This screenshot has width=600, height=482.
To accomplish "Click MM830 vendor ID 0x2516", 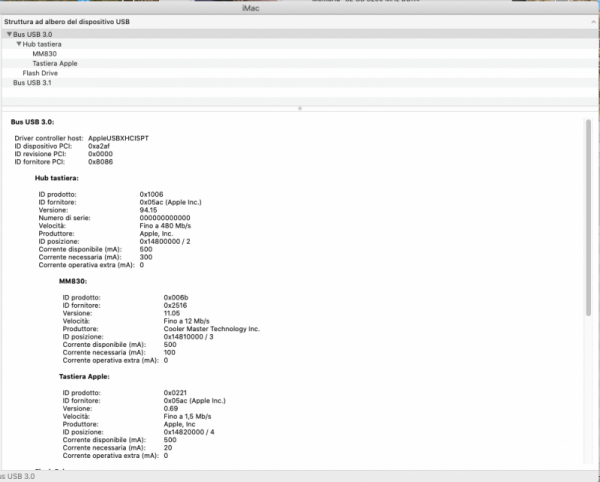I will click(175, 305).
